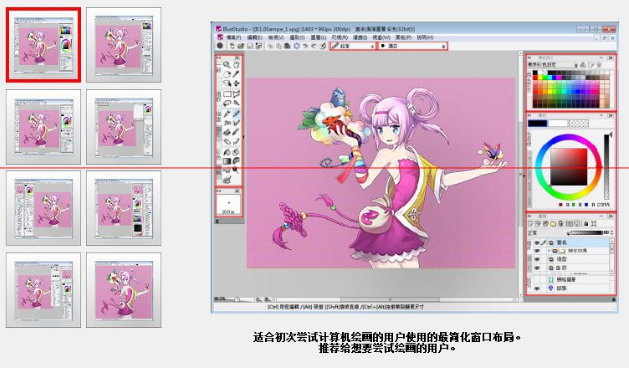Click the round dark icon at toolbar start
The width and height of the screenshot is (629, 368).
coord(220,46)
